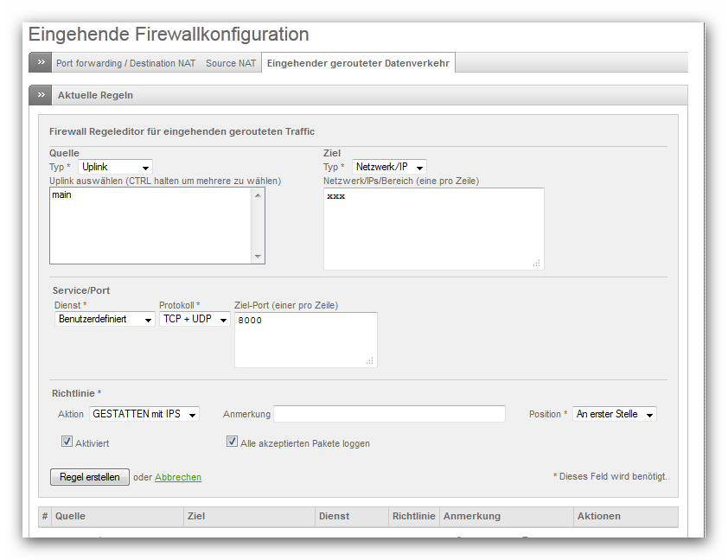The width and height of the screenshot is (728, 560).
Task: Select the main uplink in list
Action: tap(62, 195)
